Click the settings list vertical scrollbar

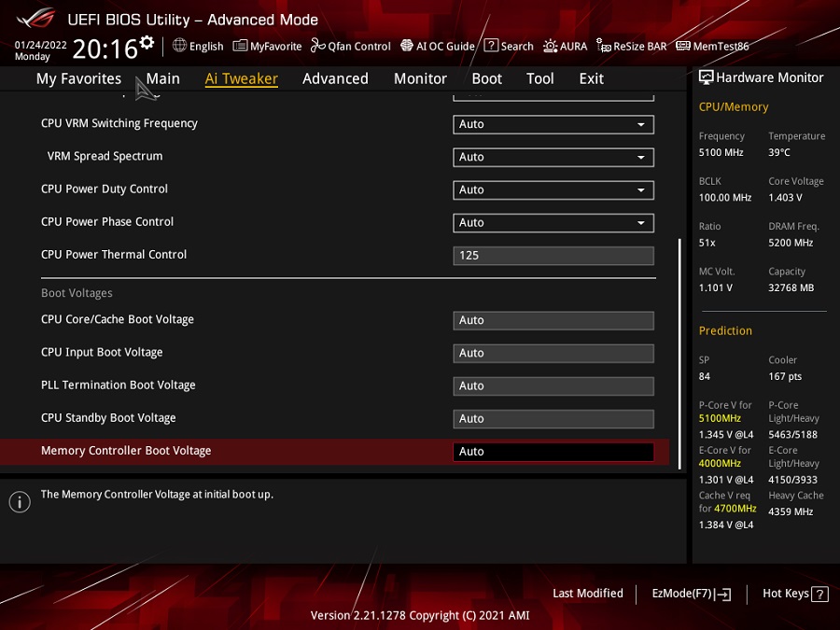(679, 354)
